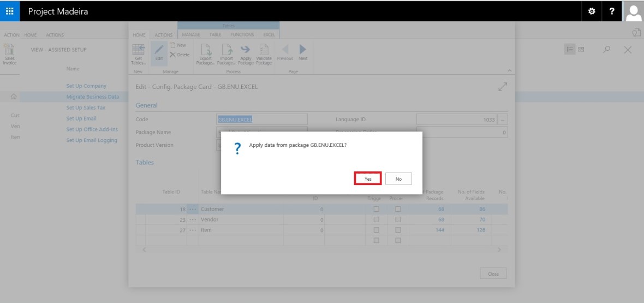The width and height of the screenshot is (644, 303).
Task: Toggle first checkbox in Customer row
Action: (x=376, y=209)
